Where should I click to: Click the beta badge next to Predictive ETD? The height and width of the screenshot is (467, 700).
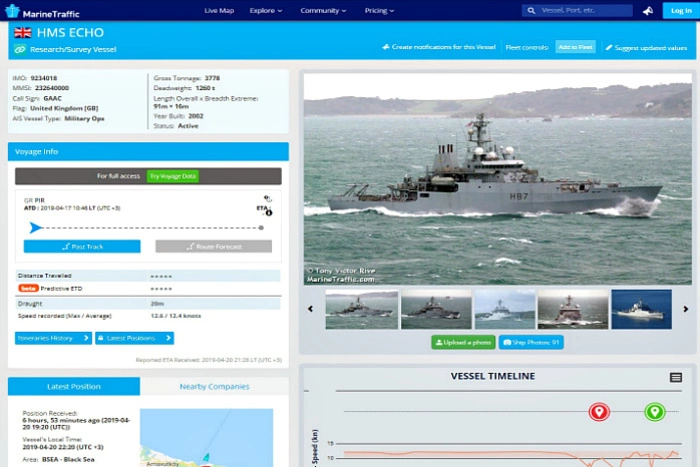click(29, 288)
